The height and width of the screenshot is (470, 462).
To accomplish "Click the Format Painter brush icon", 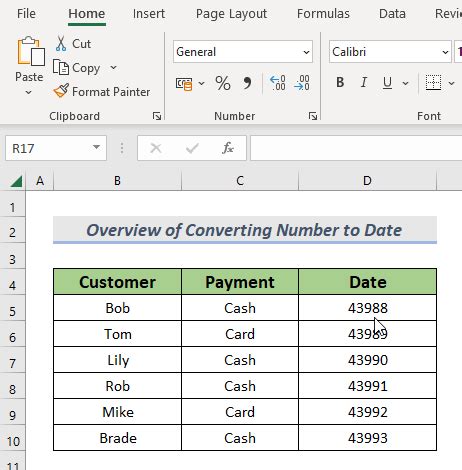I will click(61, 91).
